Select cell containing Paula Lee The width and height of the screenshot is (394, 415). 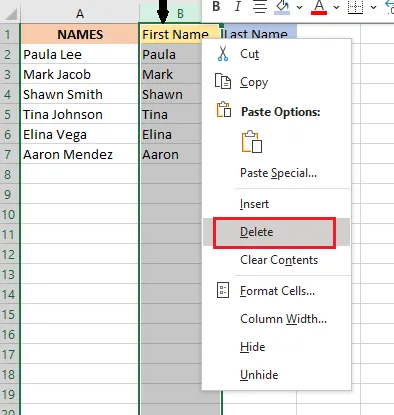coord(80,54)
